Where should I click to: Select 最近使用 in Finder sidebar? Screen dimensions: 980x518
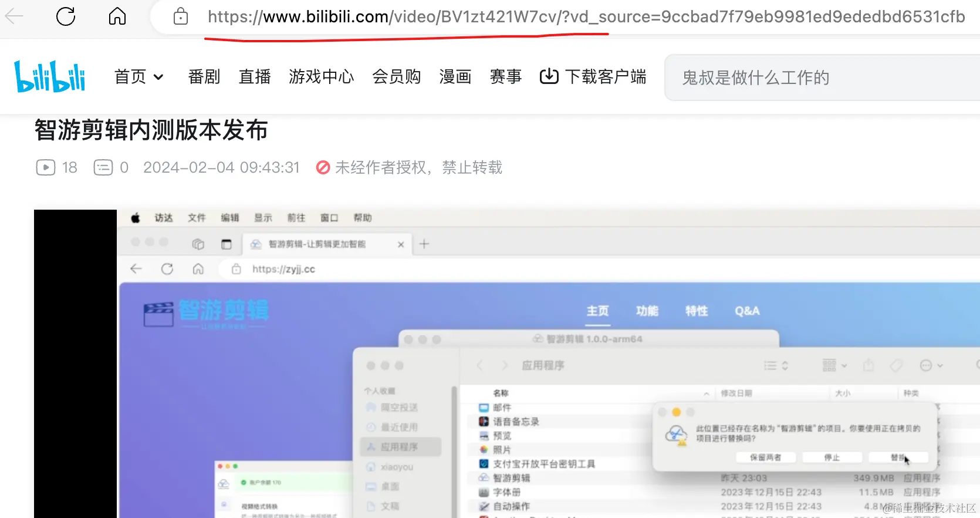tap(399, 427)
